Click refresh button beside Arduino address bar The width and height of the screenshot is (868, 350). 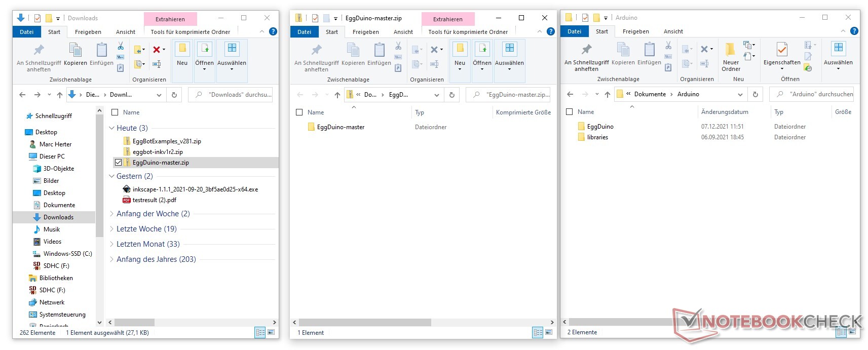(755, 94)
